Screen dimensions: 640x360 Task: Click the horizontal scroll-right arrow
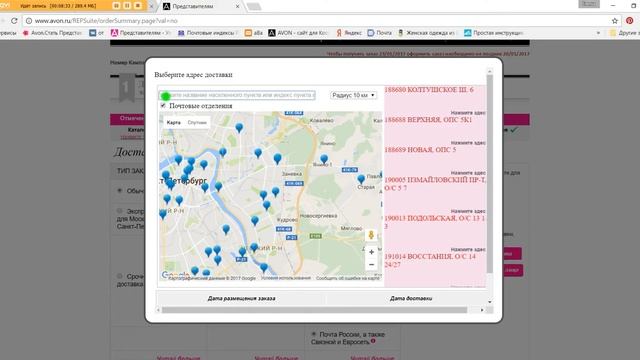tap(482, 310)
